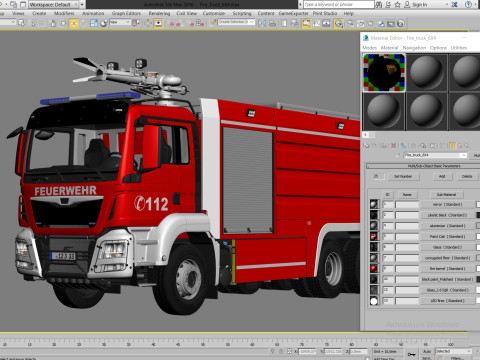
Task: Open the aluminium (Standard) sub-material
Action: [x=447, y=226]
